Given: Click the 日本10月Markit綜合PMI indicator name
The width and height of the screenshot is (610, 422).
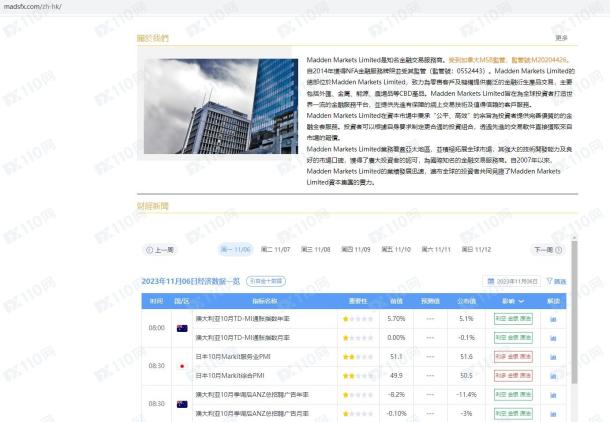Looking at the screenshot, I should [230, 376].
